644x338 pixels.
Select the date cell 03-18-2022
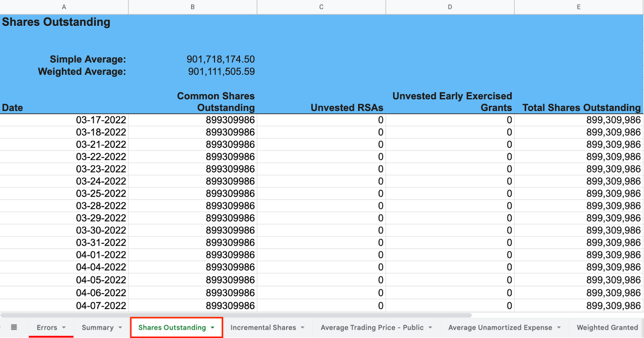(x=64, y=132)
